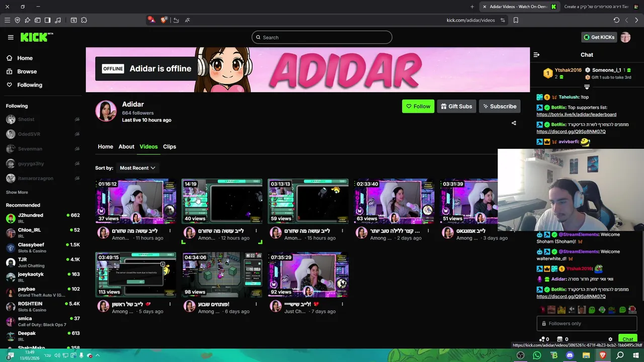Open the Most Recent sort dropdown

coord(137,168)
